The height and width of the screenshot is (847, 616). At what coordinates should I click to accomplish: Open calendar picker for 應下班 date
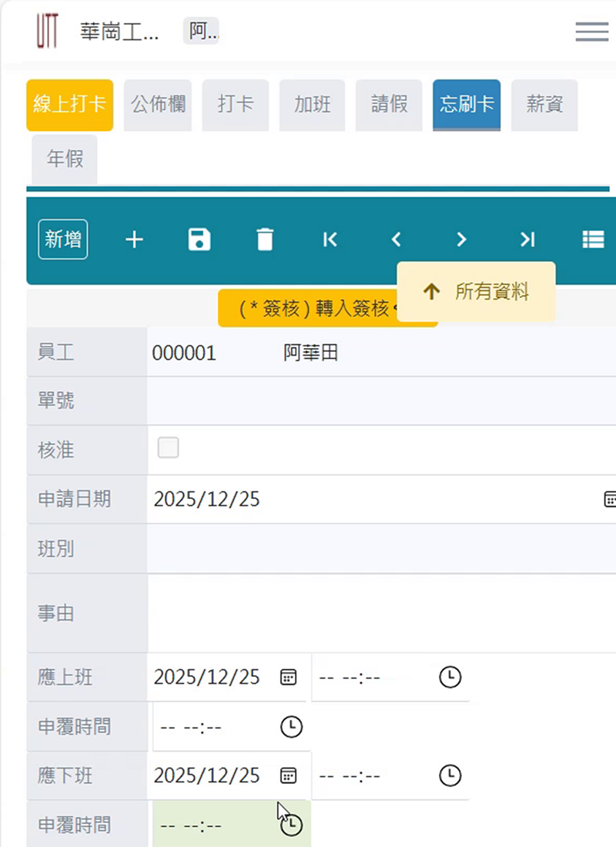click(x=289, y=775)
